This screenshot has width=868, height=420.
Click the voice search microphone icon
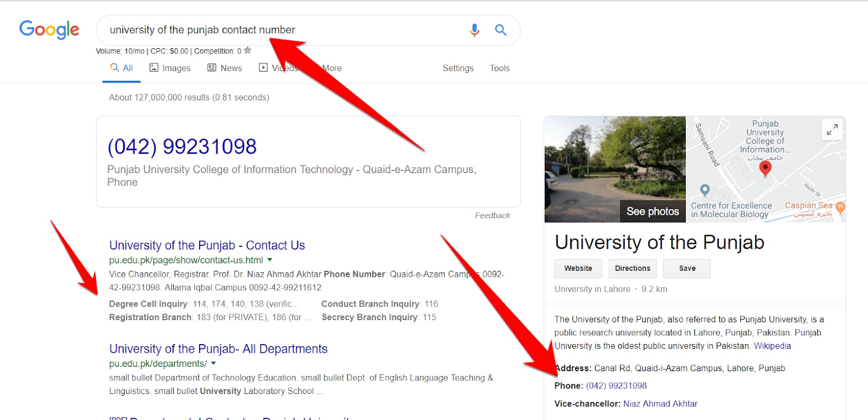coord(474,30)
